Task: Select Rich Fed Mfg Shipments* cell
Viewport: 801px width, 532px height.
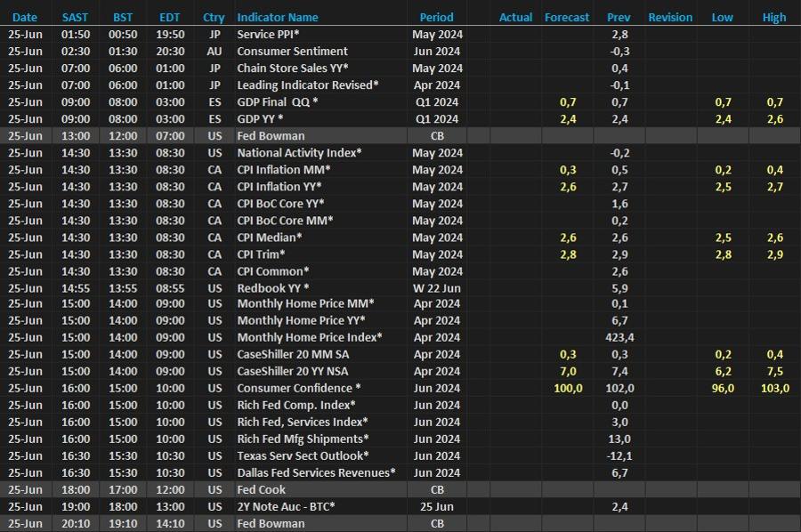Action: coord(303,439)
